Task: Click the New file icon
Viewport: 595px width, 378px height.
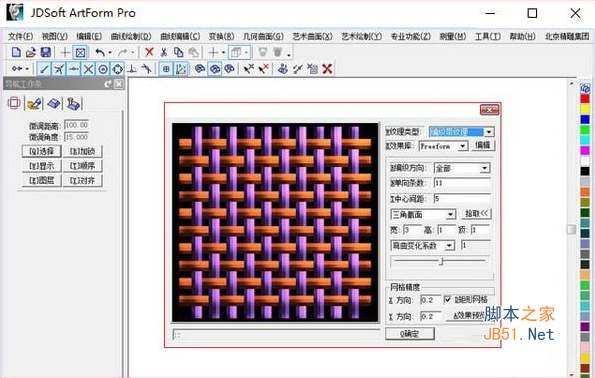Action: (x=16, y=52)
